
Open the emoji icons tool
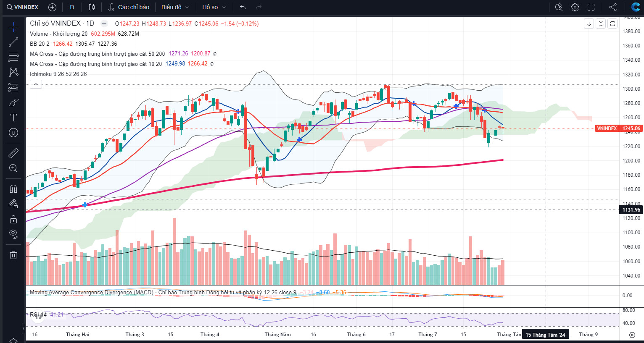pyautogui.click(x=13, y=133)
